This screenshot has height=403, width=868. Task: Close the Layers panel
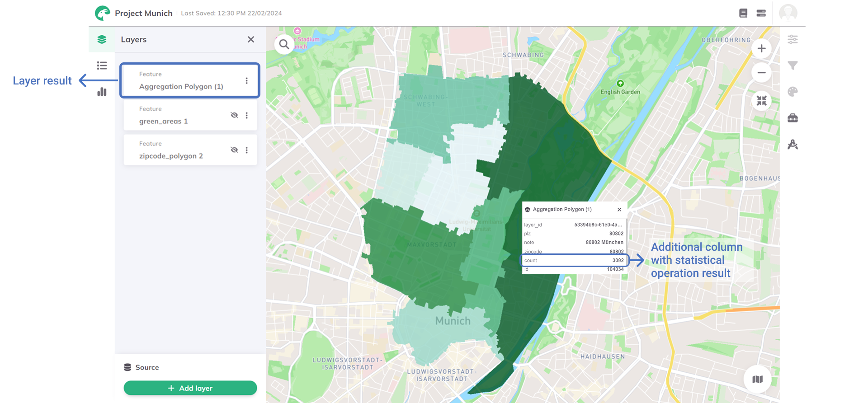[251, 40]
